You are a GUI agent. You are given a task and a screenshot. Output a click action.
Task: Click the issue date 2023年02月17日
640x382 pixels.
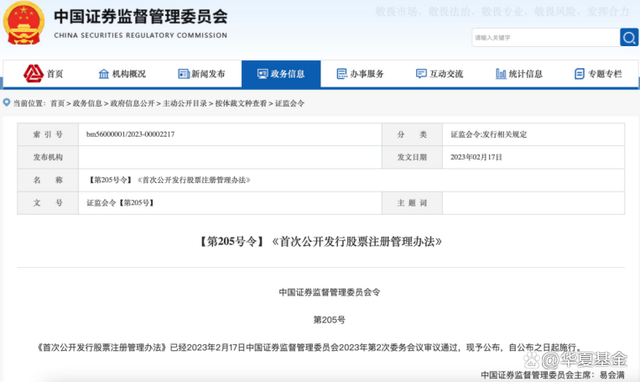(x=476, y=157)
